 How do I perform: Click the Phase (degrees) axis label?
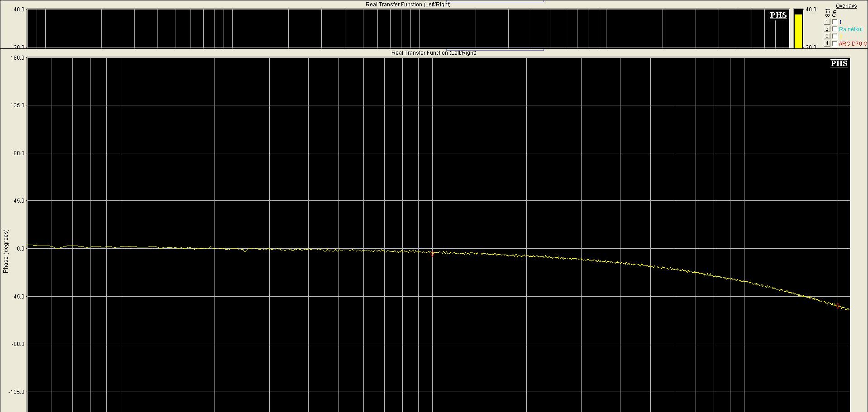coord(6,251)
